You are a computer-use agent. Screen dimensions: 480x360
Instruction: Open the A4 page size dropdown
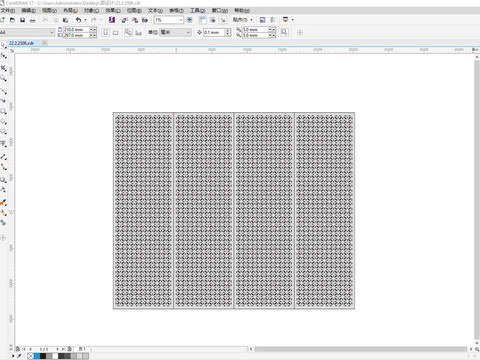[27, 32]
